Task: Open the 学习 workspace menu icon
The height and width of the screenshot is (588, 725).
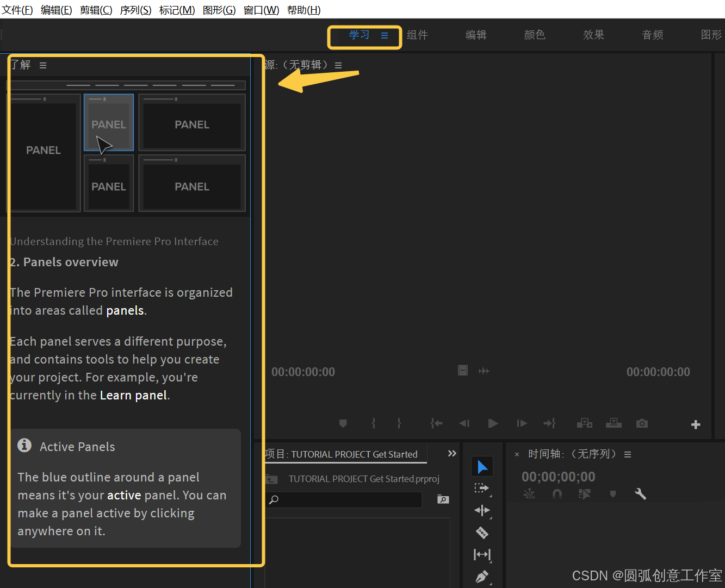Action: pos(385,35)
